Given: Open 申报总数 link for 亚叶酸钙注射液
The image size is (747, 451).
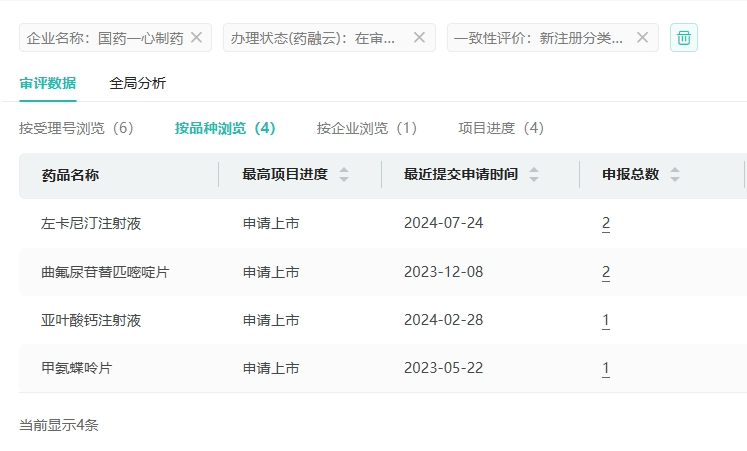Looking at the screenshot, I should click(x=606, y=320).
